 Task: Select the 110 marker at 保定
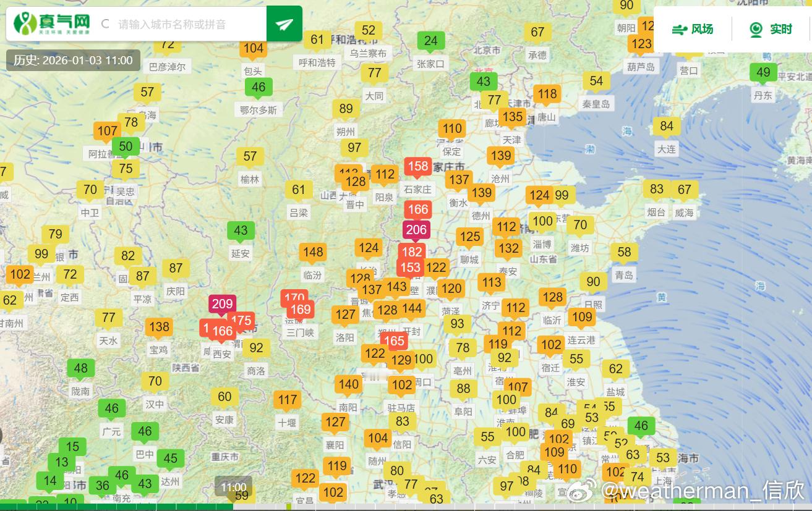(452, 130)
